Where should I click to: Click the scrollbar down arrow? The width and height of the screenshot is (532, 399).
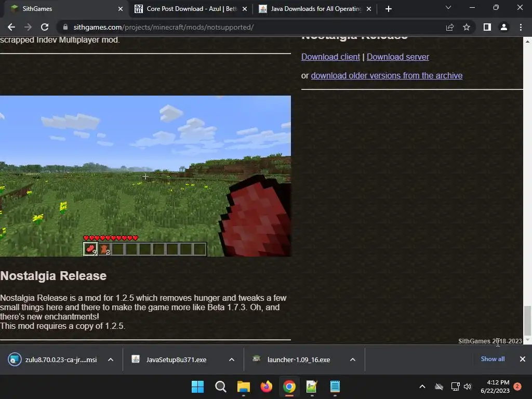[527, 340]
